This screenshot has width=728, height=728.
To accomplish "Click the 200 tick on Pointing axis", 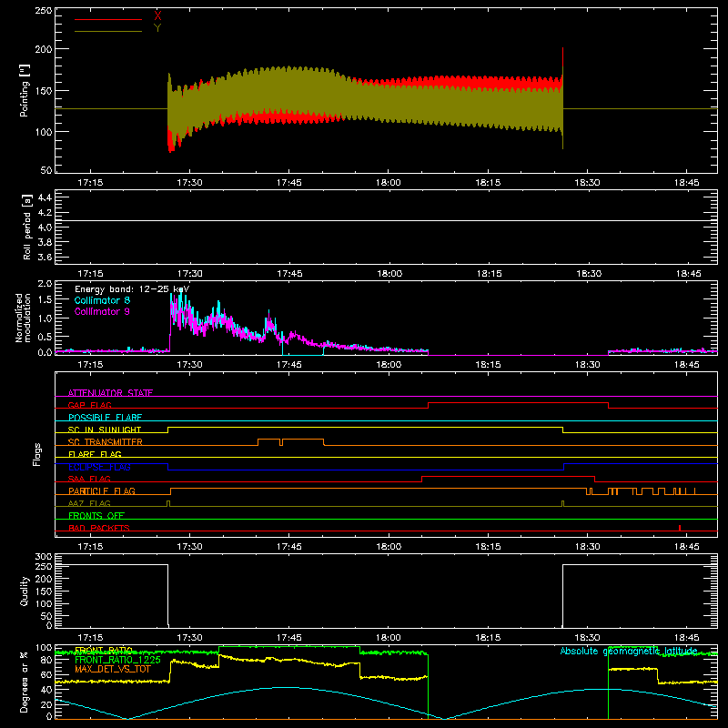I will click(x=43, y=49).
